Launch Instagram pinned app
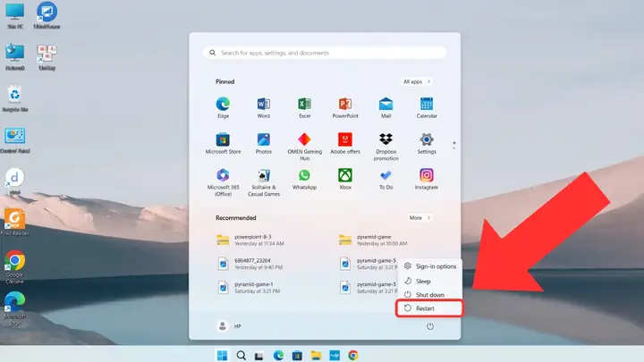 pos(427,180)
